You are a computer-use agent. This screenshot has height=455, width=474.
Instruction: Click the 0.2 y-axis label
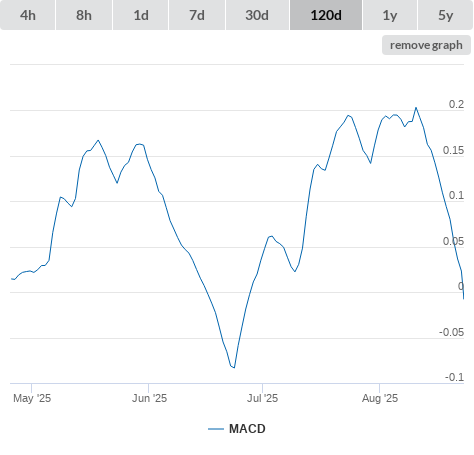click(x=456, y=104)
